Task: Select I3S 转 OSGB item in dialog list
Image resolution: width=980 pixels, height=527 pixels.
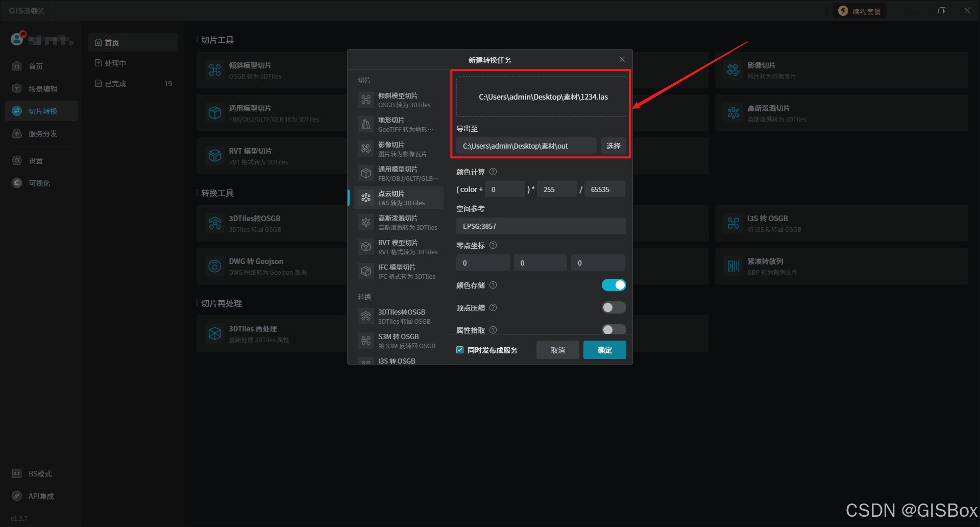Action: click(399, 360)
